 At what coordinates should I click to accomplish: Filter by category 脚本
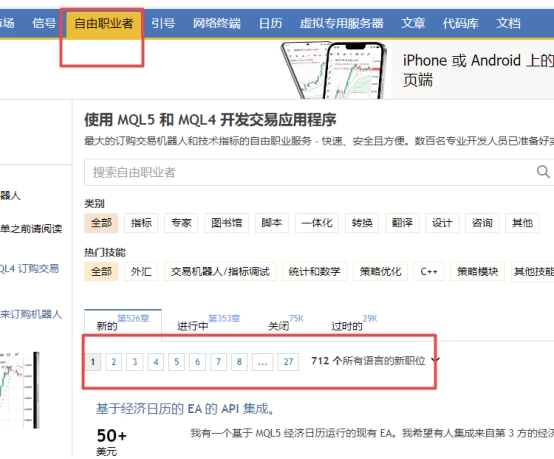click(272, 223)
